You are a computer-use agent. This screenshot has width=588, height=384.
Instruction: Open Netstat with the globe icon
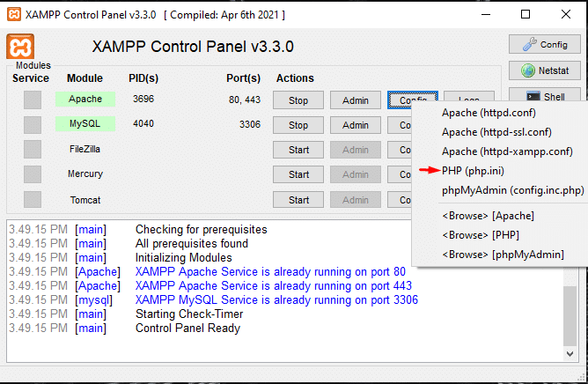coord(545,70)
